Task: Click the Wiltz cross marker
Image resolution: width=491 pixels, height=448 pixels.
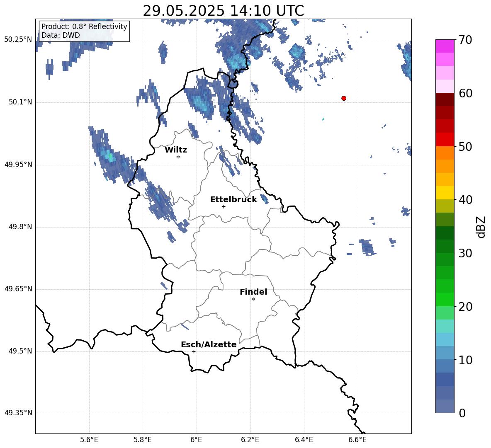Action: (x=178, y=157)
